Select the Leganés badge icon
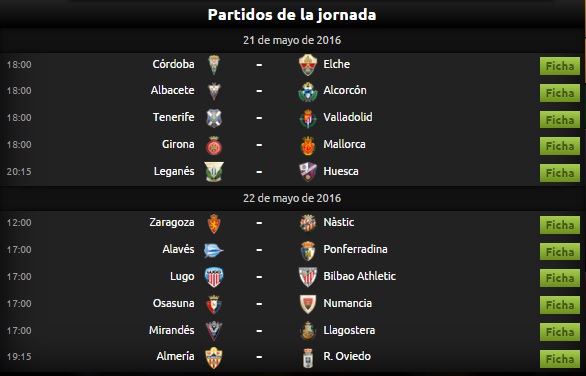586x376 pixels. click(214, 172)
